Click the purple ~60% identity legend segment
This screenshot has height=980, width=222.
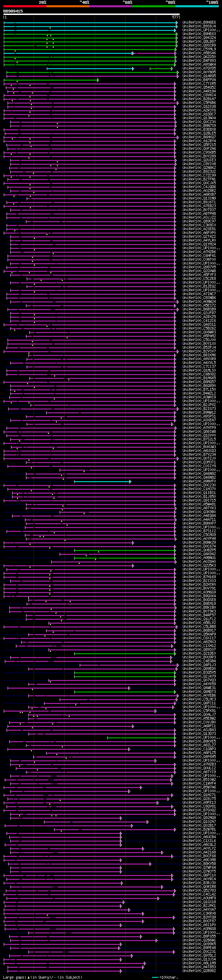(x=111, y=6)
